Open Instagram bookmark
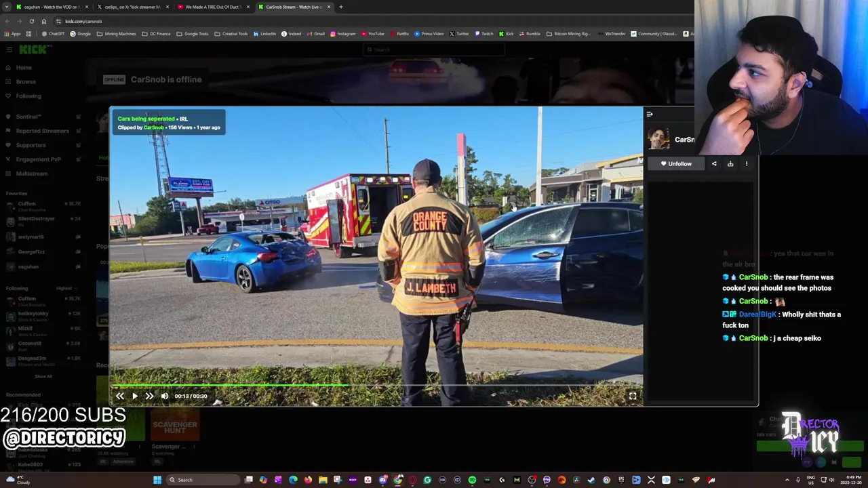868x488 pixels. tap(342, 34)
